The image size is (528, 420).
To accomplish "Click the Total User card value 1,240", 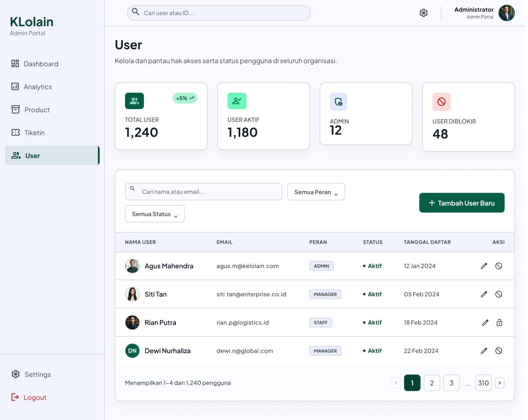I will click(141, 132).
